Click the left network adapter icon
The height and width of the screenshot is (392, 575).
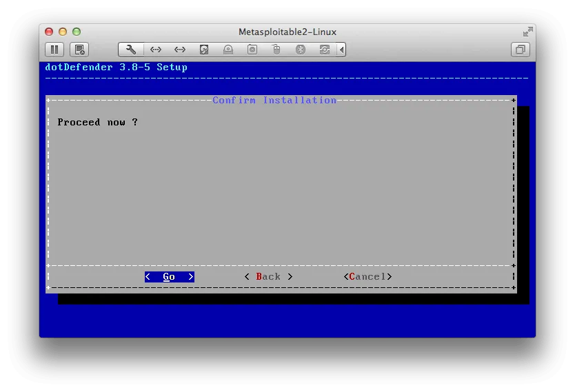click(156, 50)
